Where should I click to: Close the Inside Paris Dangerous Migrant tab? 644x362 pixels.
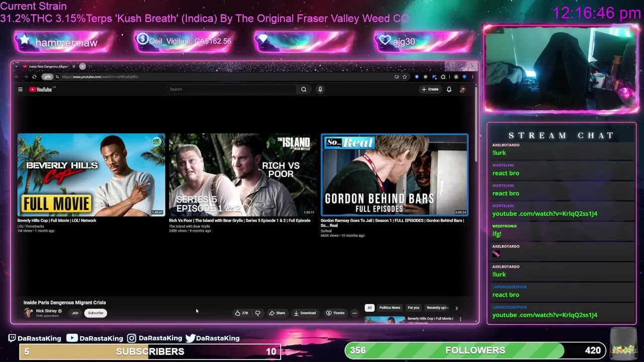pos(73,66)
